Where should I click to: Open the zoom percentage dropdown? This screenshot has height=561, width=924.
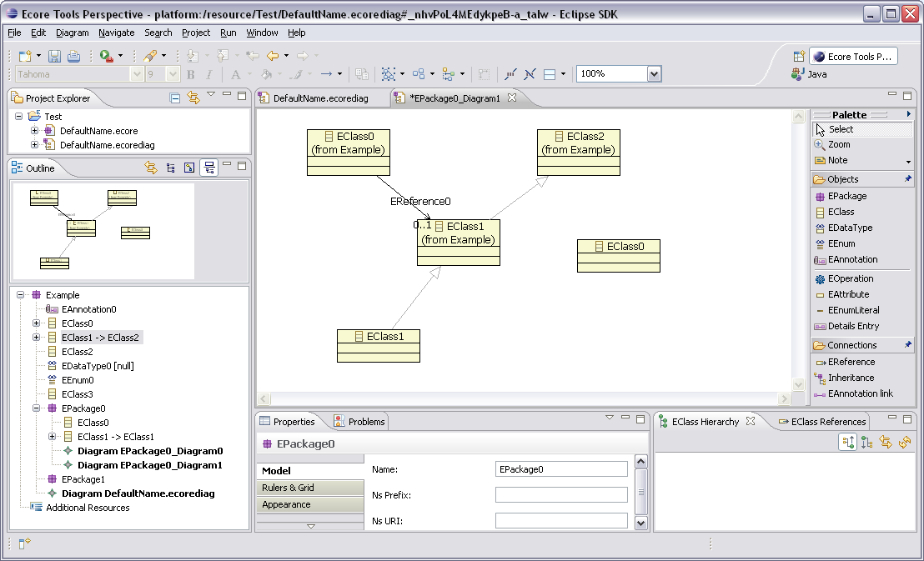point(654,73)
